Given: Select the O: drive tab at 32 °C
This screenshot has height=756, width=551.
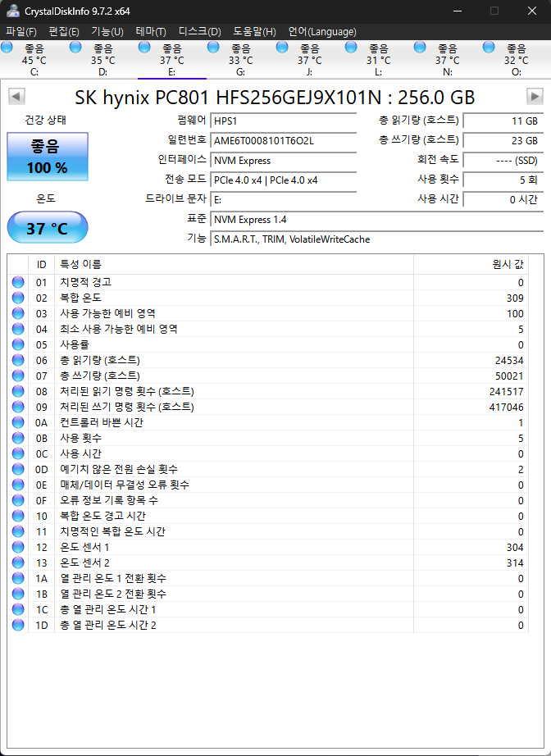Looking at the screenshot, I should pyautogui.click(x=517, y=60).
